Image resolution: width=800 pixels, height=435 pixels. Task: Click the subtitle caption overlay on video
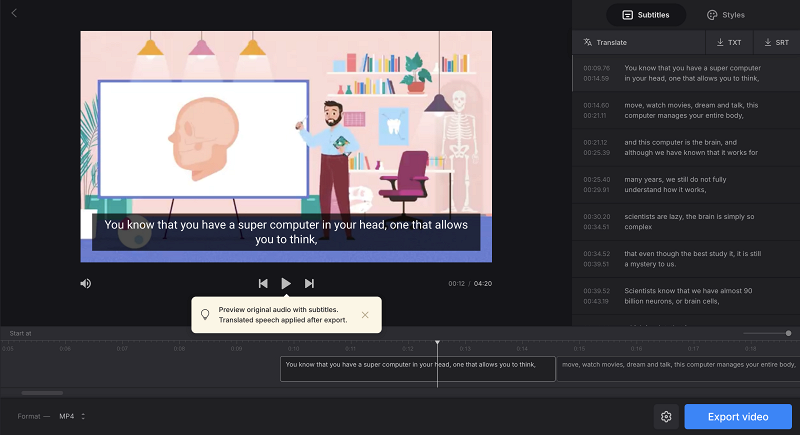point(286,232)
